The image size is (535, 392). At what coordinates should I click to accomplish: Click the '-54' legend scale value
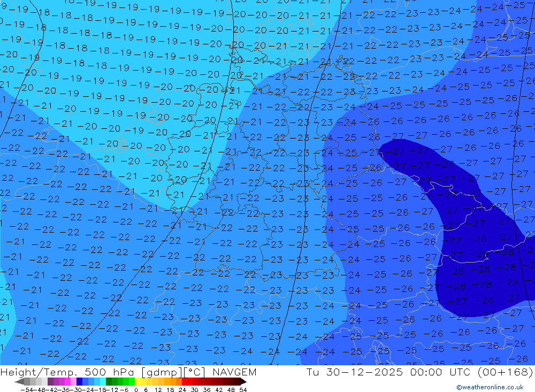(27, 390)
